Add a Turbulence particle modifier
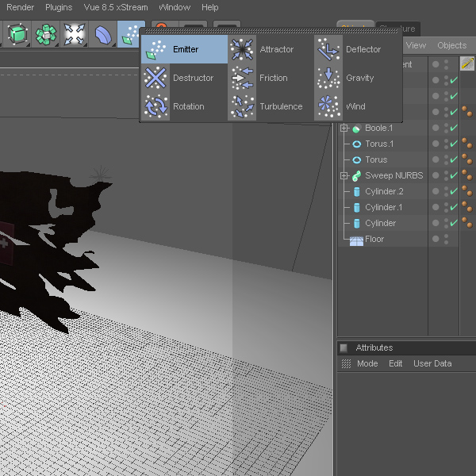The width and height of the screenshot is (476, 476). [x=271, y=106]
